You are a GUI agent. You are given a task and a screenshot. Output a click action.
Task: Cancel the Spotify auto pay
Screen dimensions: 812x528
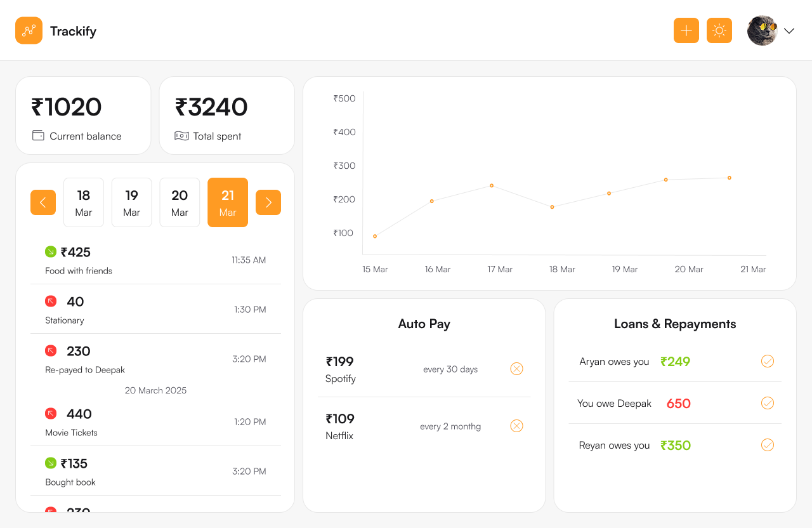pos(517,369)
